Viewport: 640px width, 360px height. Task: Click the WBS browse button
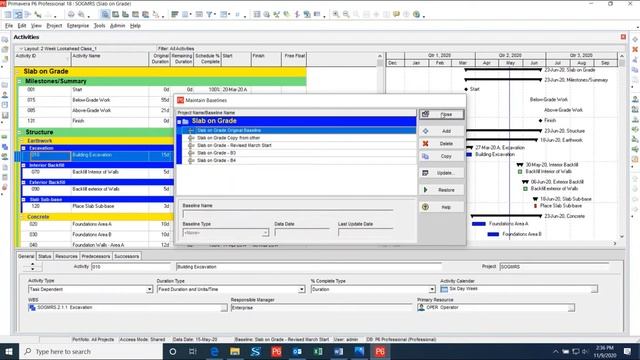[224, 308]
